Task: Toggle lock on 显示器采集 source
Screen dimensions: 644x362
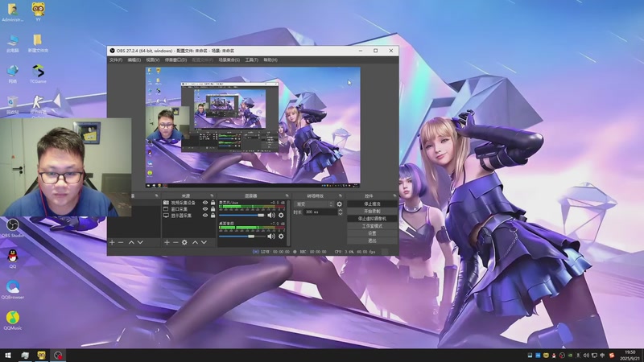Action: click(213, 215)
